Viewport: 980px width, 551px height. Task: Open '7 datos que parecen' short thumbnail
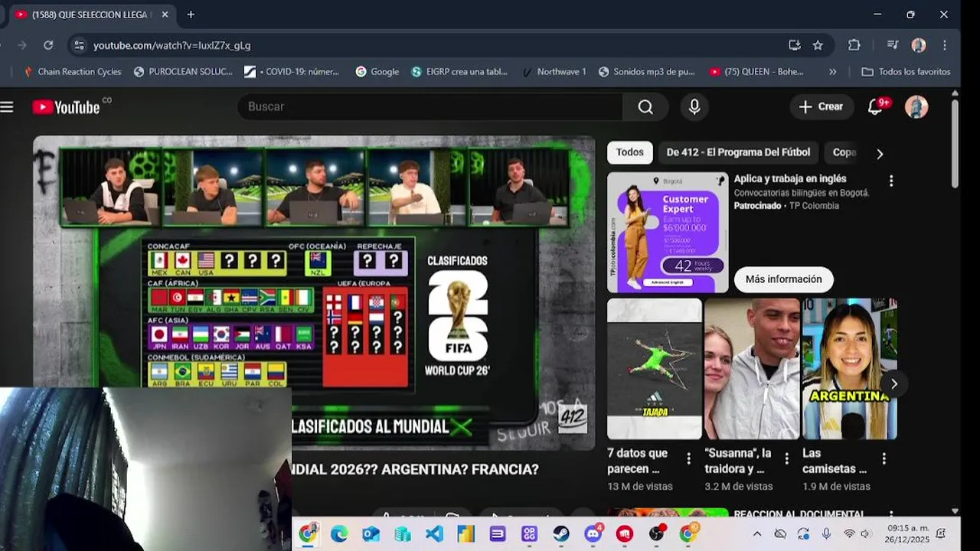655,369
